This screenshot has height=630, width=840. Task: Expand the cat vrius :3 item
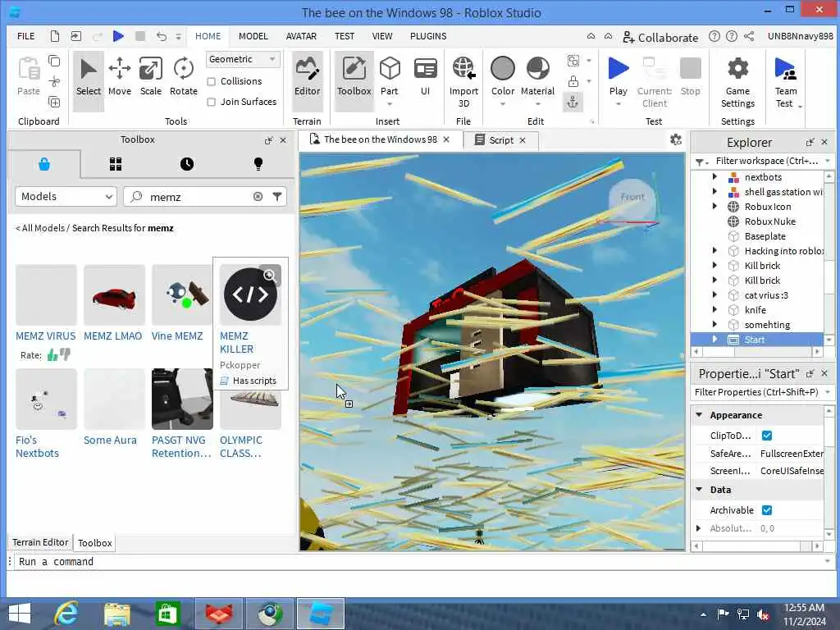pyautogui.click(x=714, y=294)
